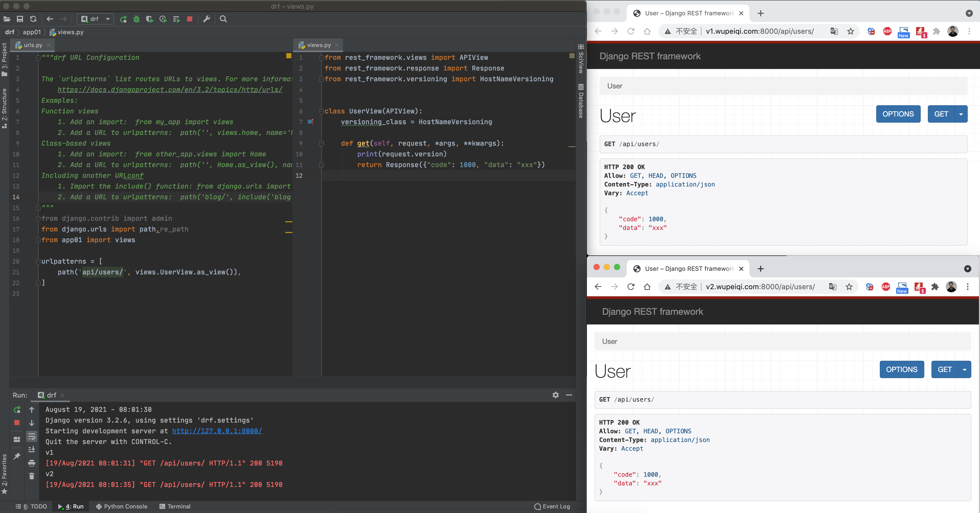Toggle soft-wrap in Run console
The width and height of the screenshot is (980, 513).
tap(32, 436)
